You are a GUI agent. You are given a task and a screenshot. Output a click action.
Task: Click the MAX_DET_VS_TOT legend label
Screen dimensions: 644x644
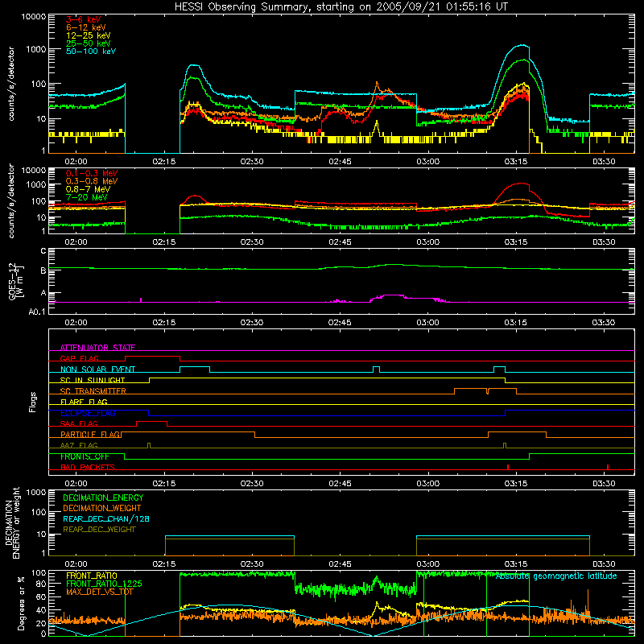point(99,592)
